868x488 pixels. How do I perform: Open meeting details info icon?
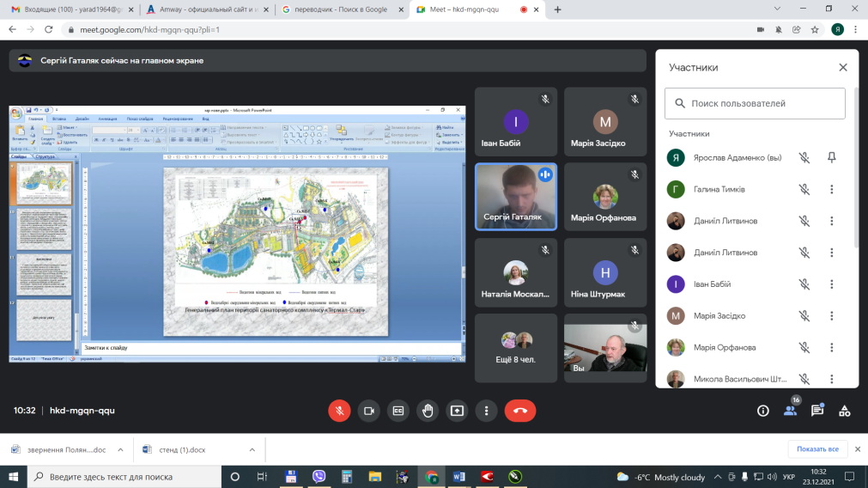coord(762,411)
